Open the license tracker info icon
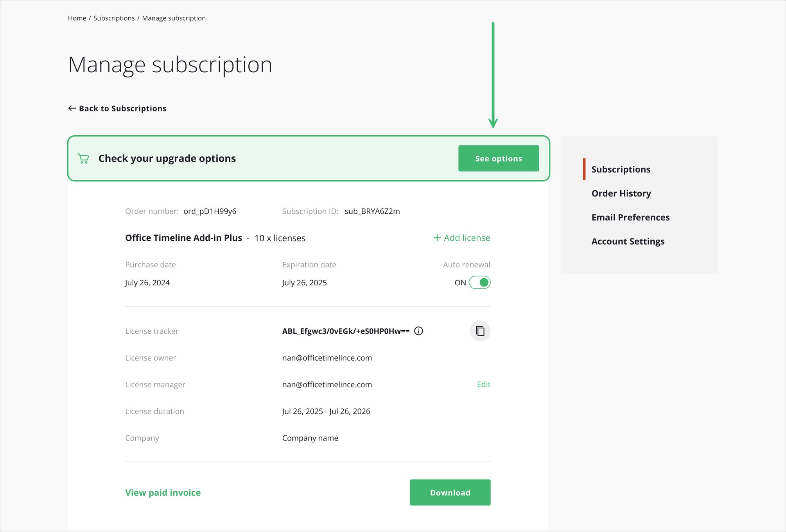This screenshot has height=532, width=786. 418,331
